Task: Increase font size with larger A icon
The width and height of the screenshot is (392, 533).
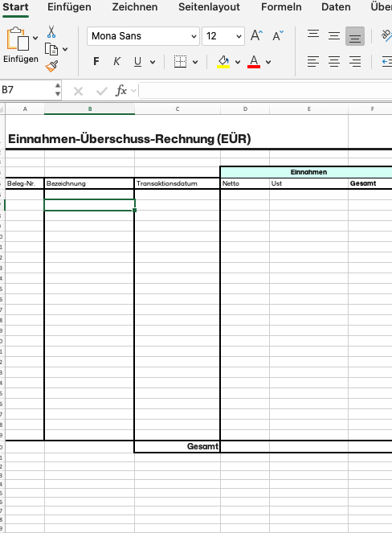Action: pos(256,35)
